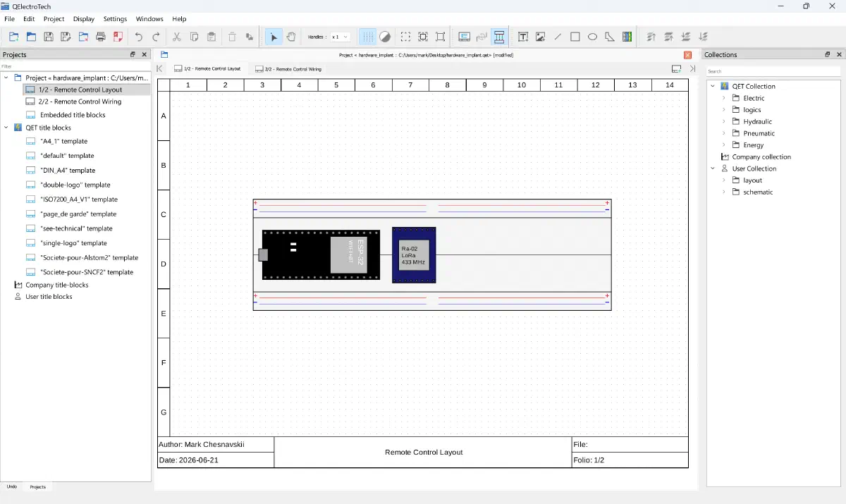Select the Line drawing tool
Image resolution: width=846 pixels, height=504 pixels.
[558, 37]
